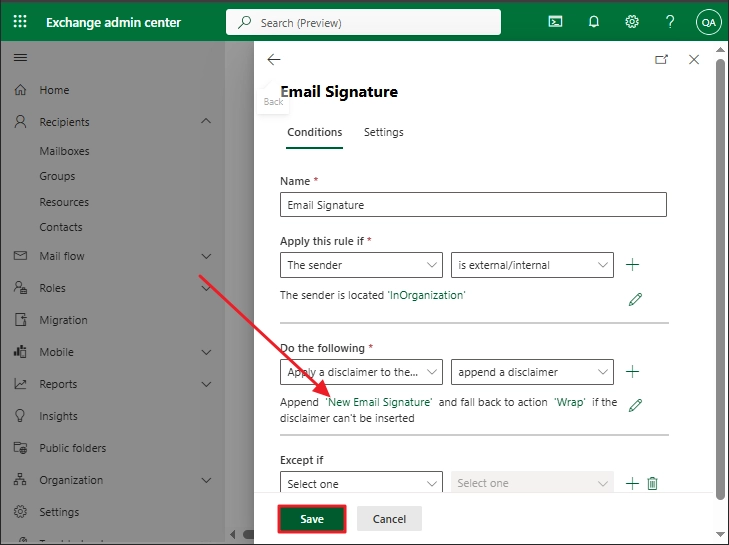Screen dimensions: 729x545
Task: Collapse the Recipients section chevron
Action: [206, 121]
